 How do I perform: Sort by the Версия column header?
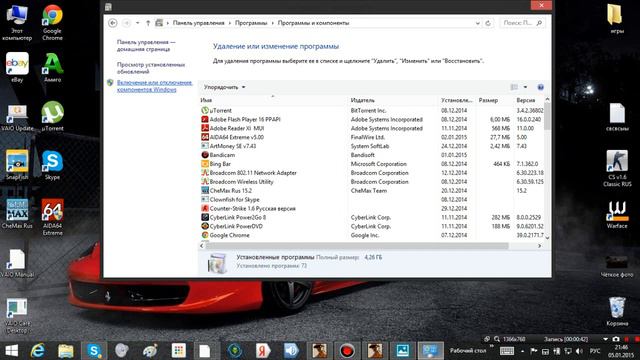(x=529, y=100)
